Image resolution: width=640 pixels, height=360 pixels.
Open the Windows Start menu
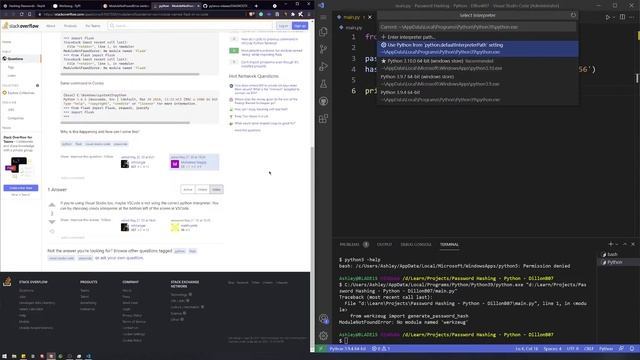click(4, 356)
